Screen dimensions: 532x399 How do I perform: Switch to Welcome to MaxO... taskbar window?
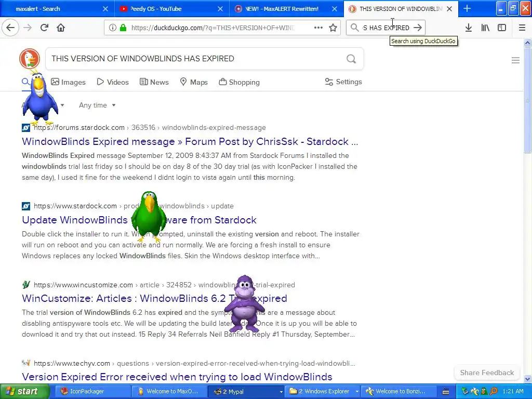click(169, 392)
